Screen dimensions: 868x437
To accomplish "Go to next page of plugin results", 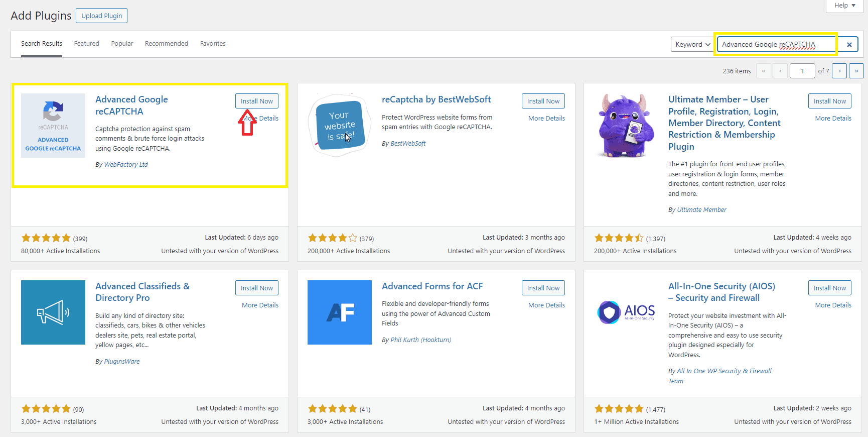I will pos(839,71).
